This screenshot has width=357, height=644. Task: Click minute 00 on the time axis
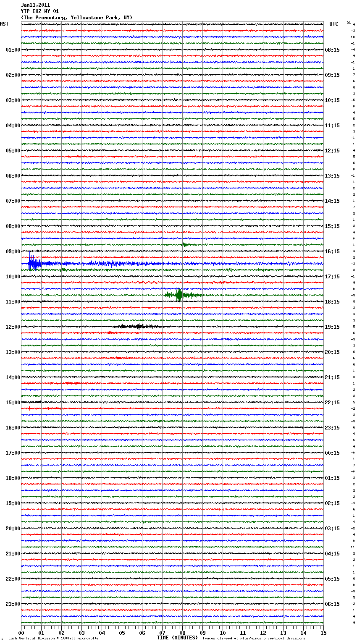pyautogui.click(x=21, y=633)
